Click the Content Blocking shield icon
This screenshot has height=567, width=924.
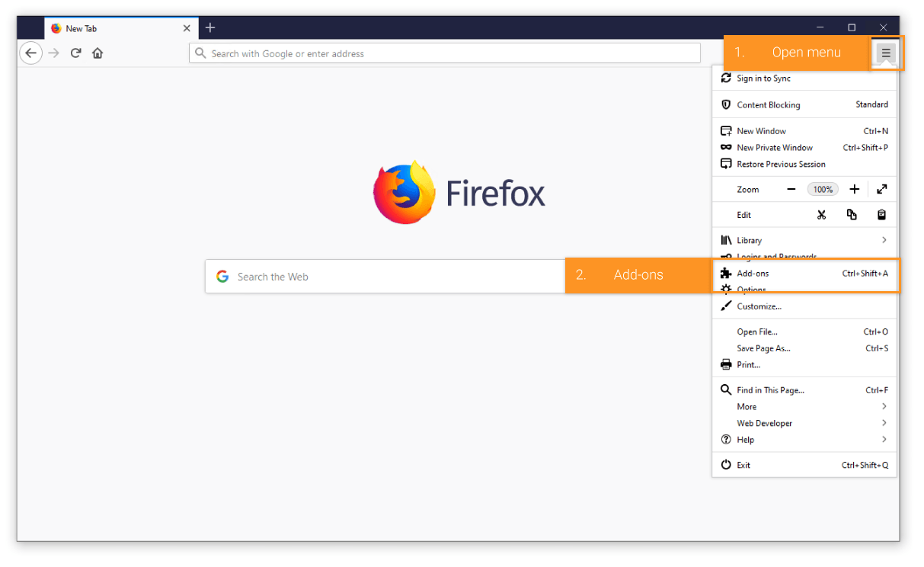pyautogui.click(x=726, y=104)
